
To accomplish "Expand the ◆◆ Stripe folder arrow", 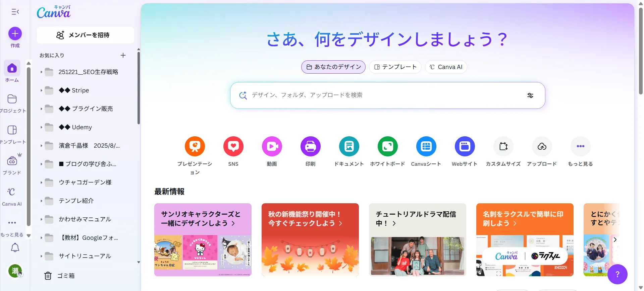I will 41,90.
